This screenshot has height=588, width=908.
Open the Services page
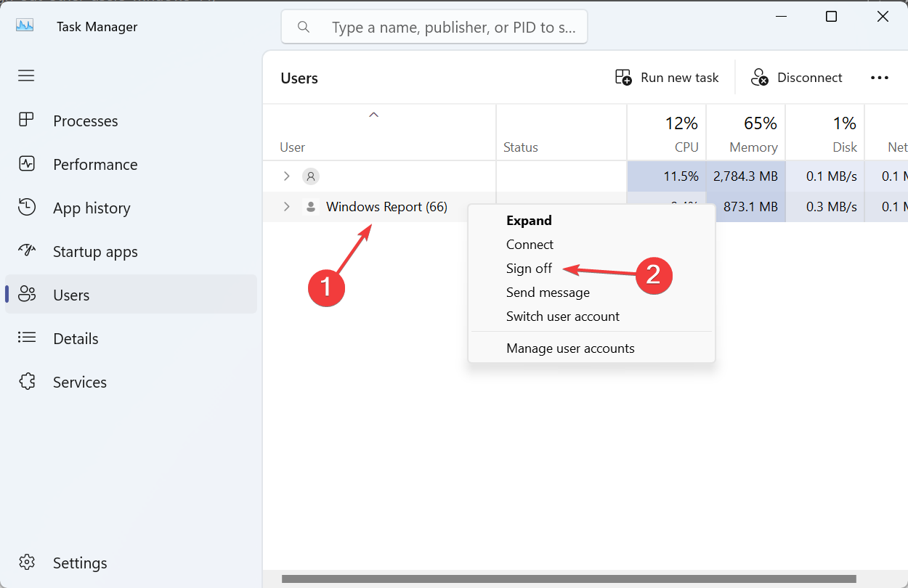tap(80, 383)
